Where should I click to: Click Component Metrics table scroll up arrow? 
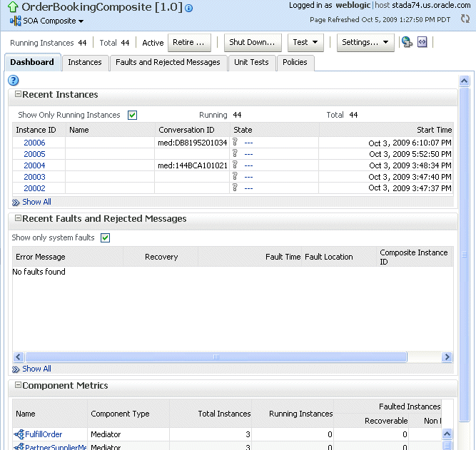[x=447, y=434]
